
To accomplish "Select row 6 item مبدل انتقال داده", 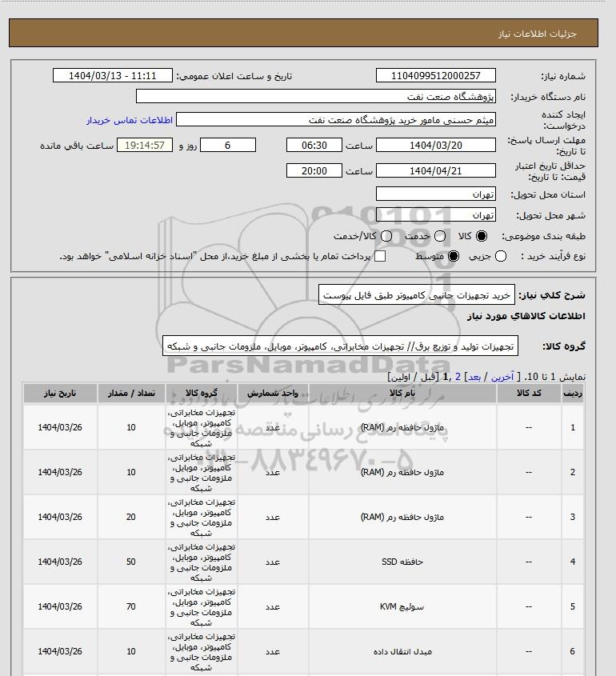I will point(402,651).
